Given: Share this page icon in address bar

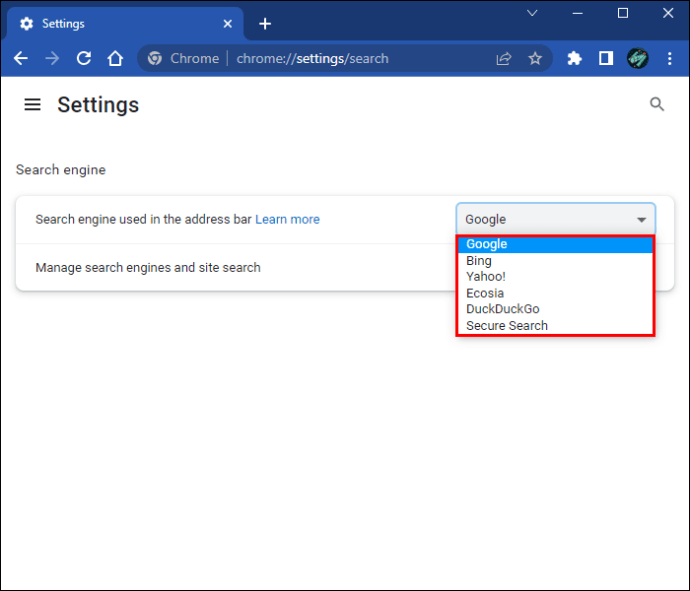Looking at the screenshot, I should pos(504,59).
